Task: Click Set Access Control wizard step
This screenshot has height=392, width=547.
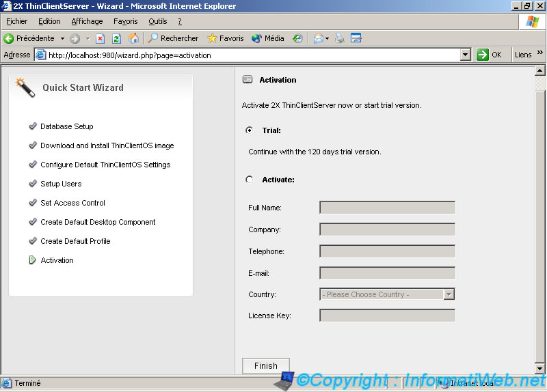Action: click(72, 203)
